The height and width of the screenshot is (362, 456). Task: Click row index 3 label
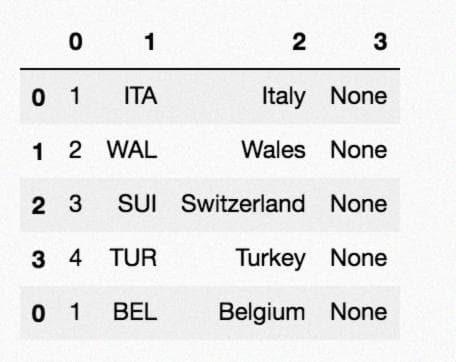click(38, 259)
